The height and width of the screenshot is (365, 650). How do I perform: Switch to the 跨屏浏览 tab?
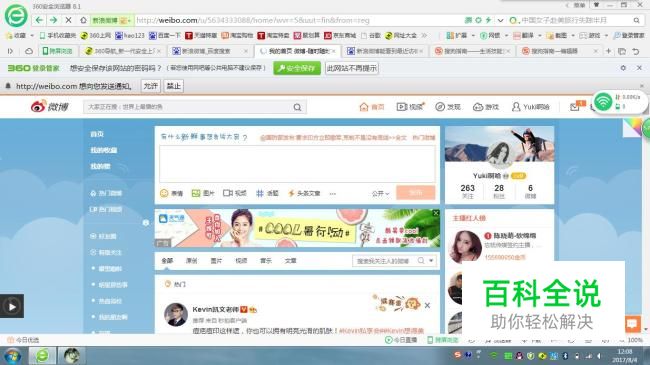click(57, 51)
